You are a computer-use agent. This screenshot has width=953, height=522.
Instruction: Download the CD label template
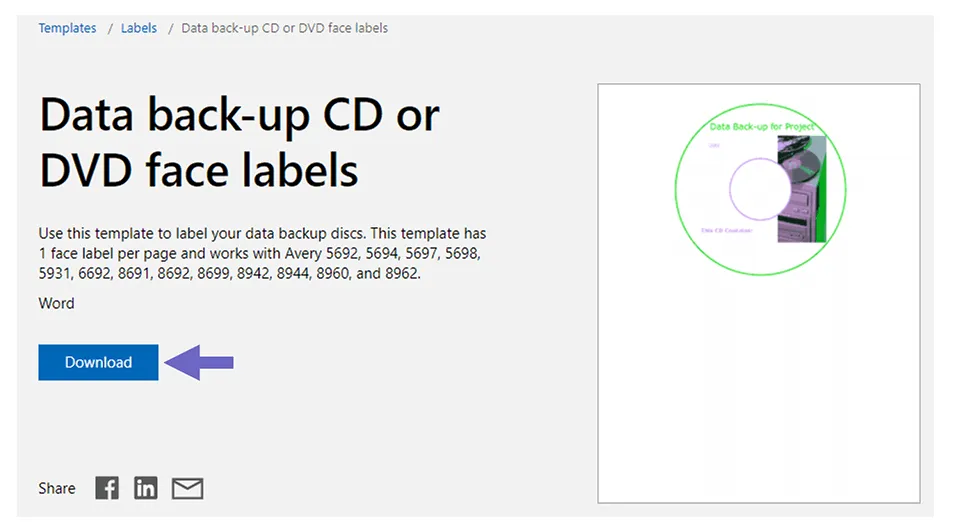[98, 362]
